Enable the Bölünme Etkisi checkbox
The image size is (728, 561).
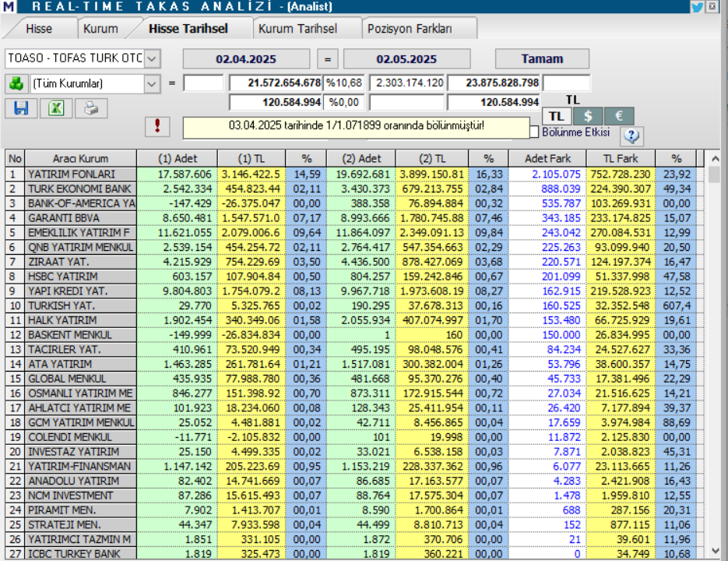(534, 132)
